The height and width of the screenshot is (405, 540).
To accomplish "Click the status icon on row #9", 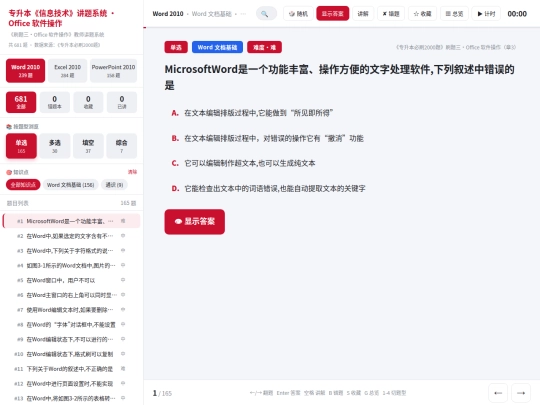I will pos(123,339).
